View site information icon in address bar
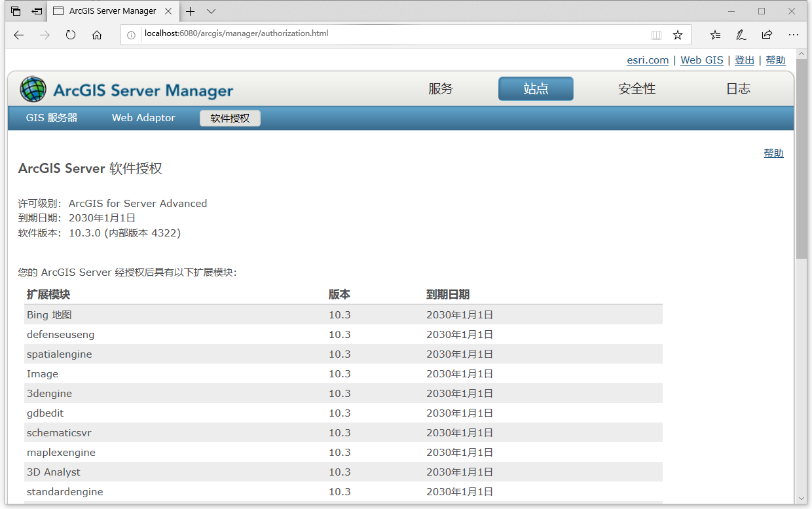Viewport: 812px width, 509px height. [131, 35]
